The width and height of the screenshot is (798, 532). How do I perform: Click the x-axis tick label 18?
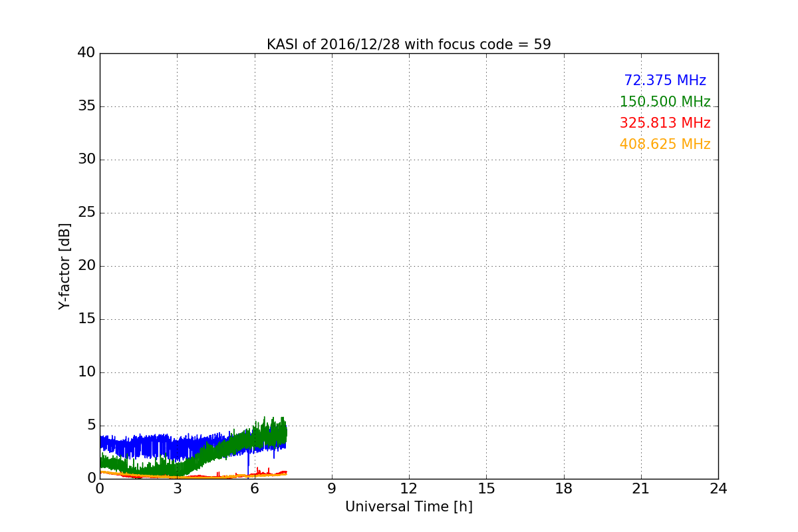[564, 489]
